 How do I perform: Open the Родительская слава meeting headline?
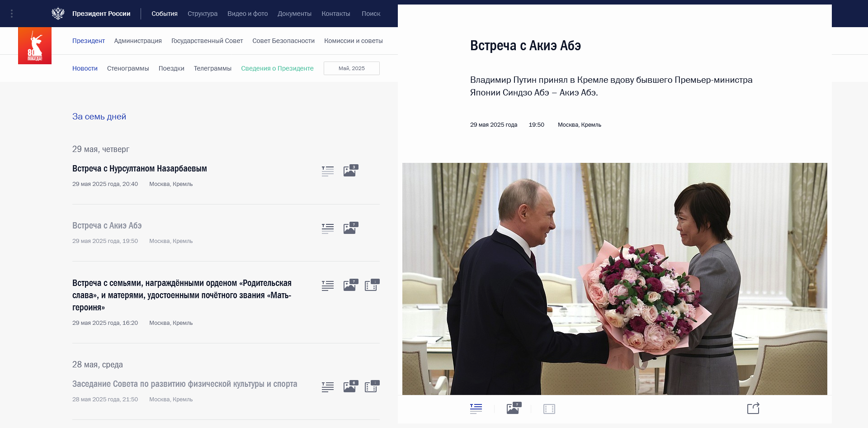pos(182,295)
